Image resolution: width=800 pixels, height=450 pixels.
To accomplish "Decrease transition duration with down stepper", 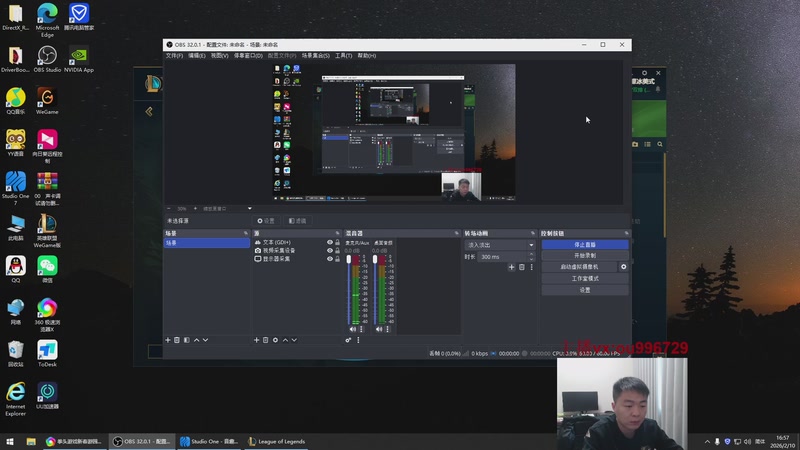I will (x=531, y=259).
